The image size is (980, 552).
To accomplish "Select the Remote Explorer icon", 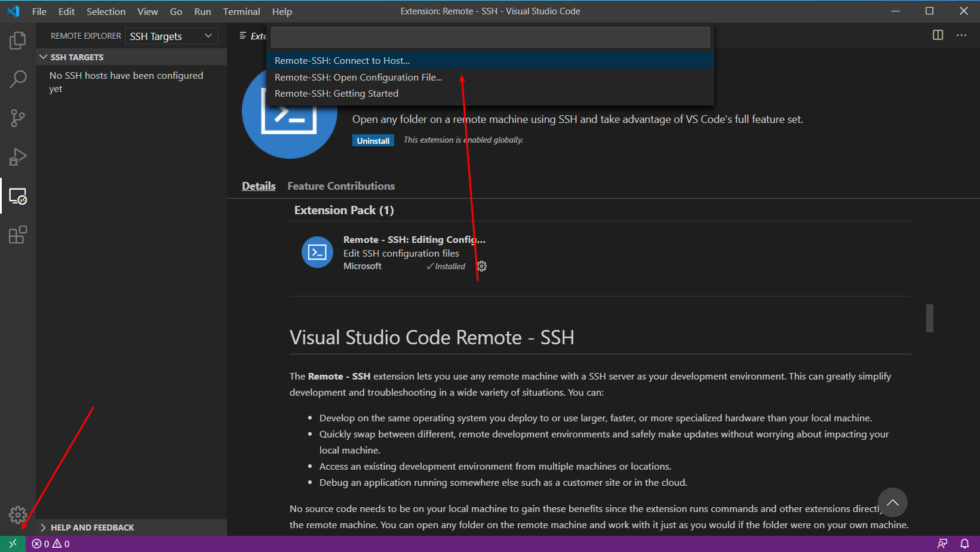I will (17, 196).
